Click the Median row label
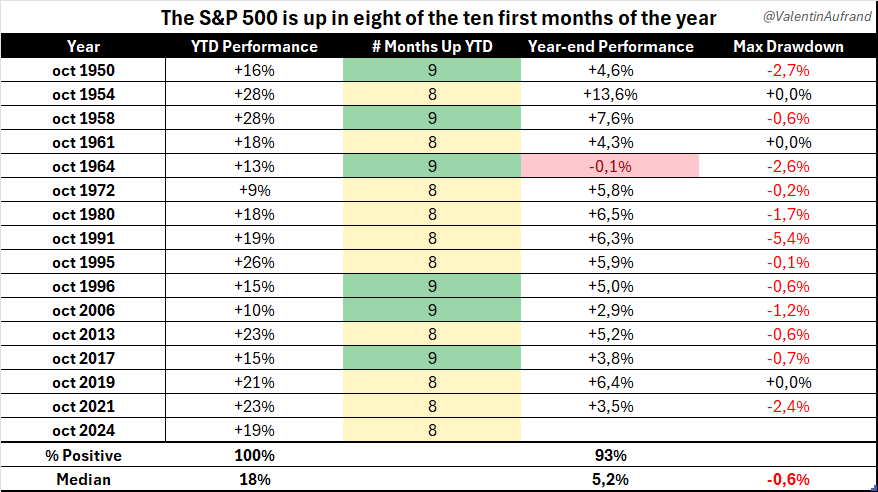Screen dimensions: 878x492 click(x=83, y=479)
